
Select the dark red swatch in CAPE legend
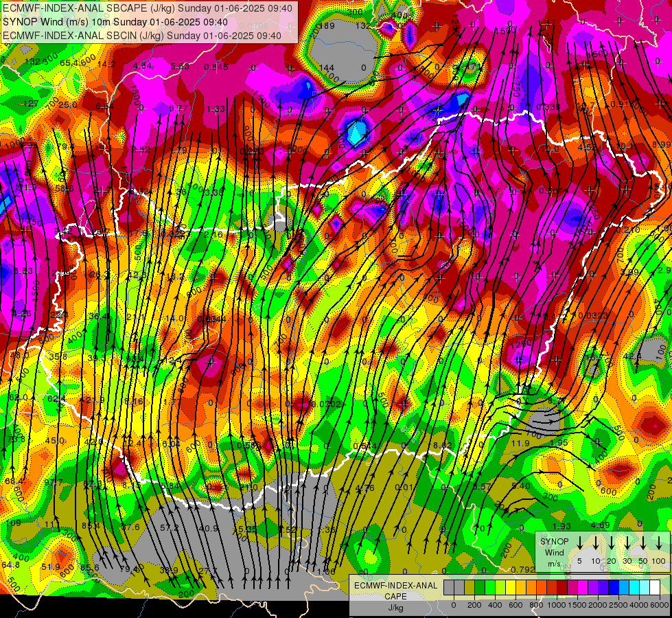coord(562,588)
